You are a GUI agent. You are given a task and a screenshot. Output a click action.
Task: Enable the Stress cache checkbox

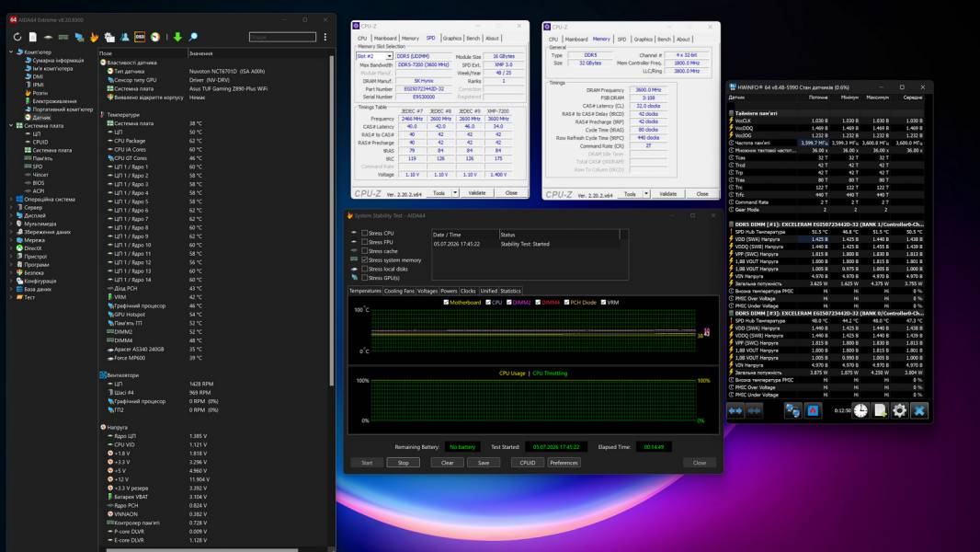[x=364, y=250]
